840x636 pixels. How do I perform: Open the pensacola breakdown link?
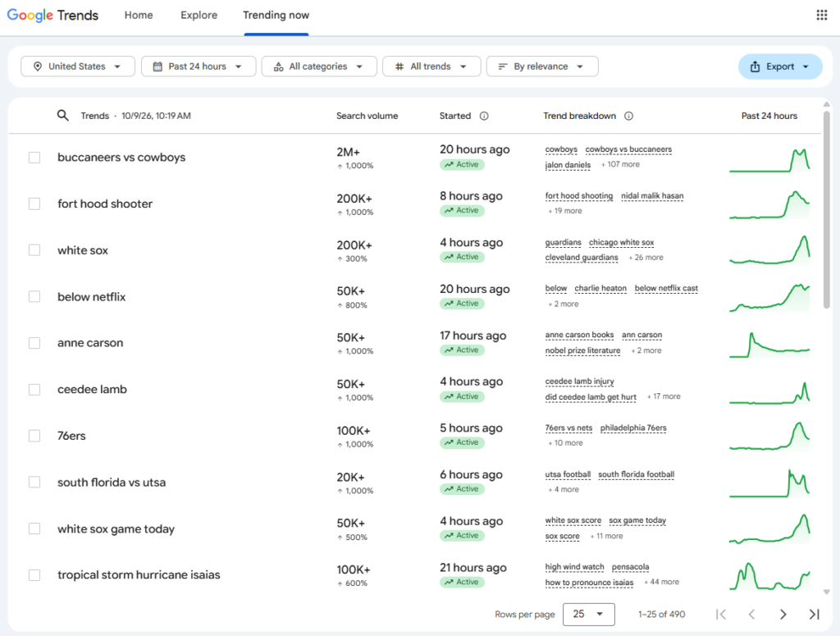coord(630,567)
